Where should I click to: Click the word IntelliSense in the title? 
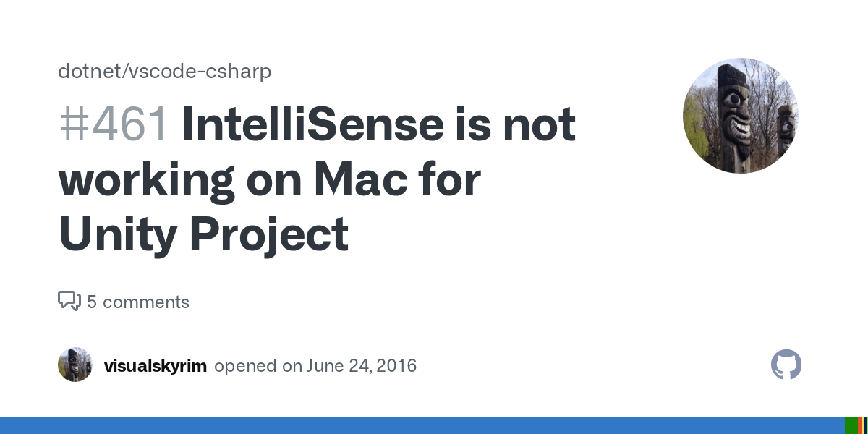tap(312, 124)
